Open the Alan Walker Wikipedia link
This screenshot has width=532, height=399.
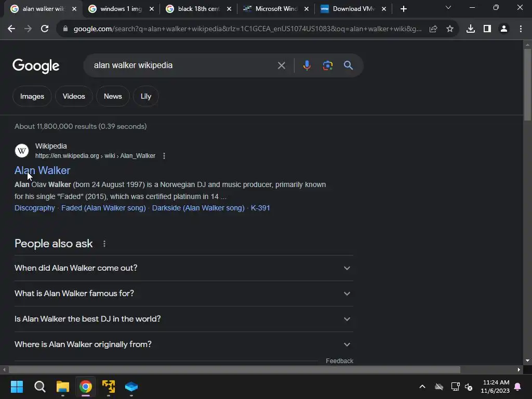[43, 170]
